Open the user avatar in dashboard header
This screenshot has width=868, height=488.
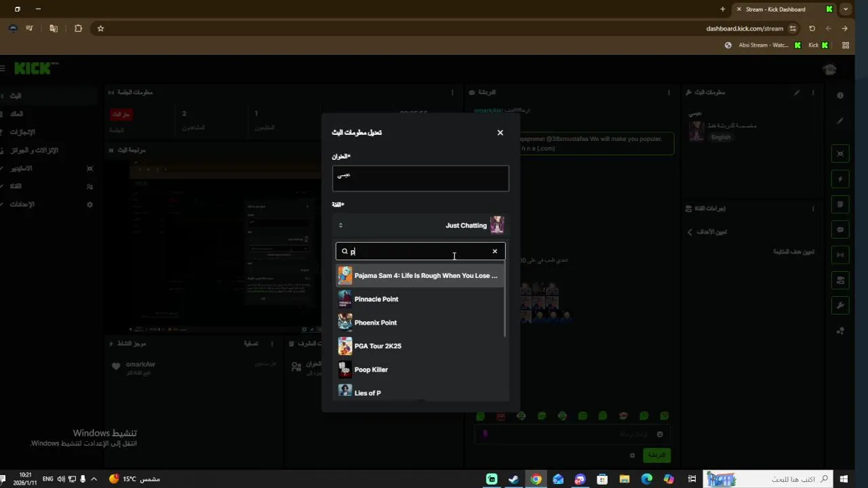coord(829,69)
